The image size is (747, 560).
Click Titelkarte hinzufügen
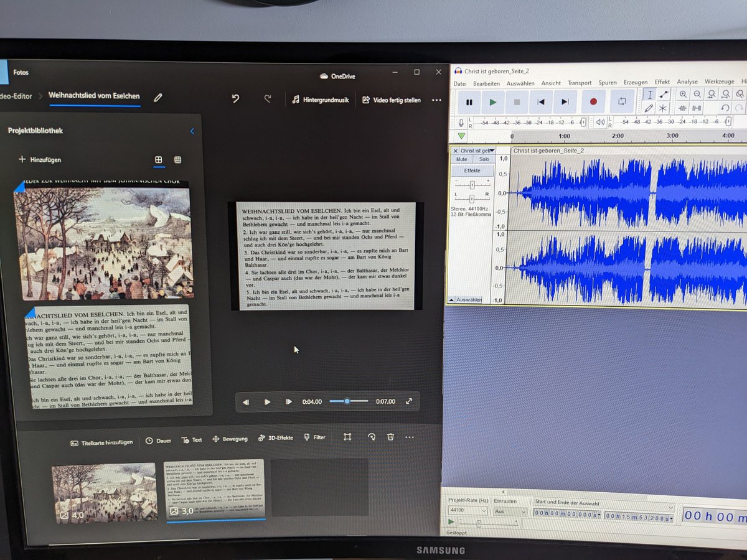(x=101, y=442)
